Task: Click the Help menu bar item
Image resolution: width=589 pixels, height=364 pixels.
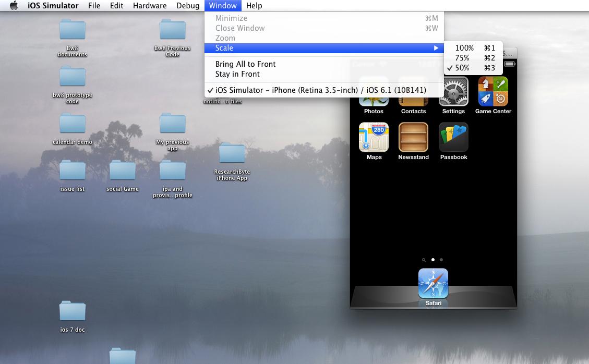Action: [x=254, y=6]
